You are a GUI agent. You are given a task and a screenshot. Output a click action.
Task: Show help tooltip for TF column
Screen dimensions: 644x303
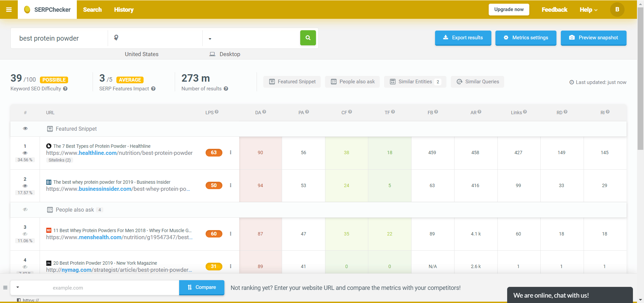[x=393, y=112]
